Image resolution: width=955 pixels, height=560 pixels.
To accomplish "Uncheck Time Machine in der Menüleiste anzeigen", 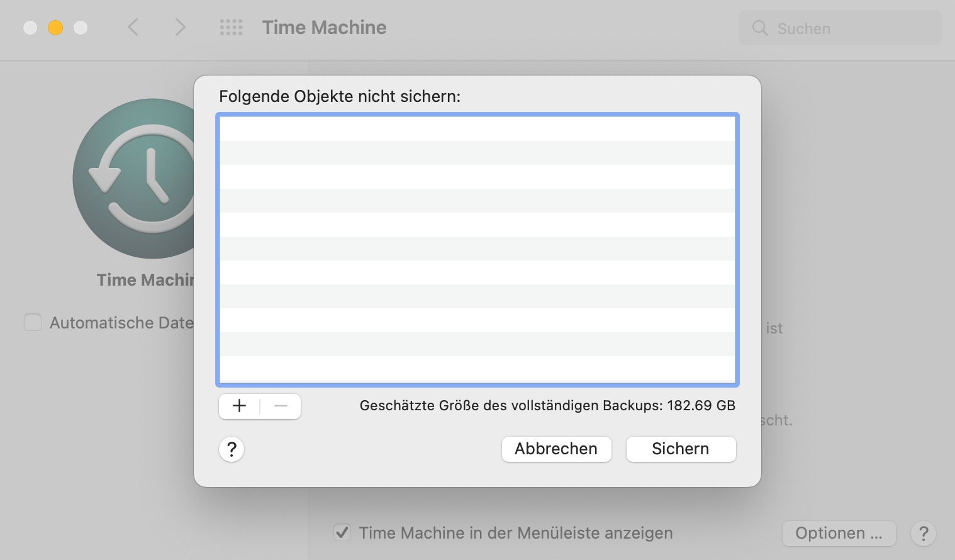I will [342, 533].
